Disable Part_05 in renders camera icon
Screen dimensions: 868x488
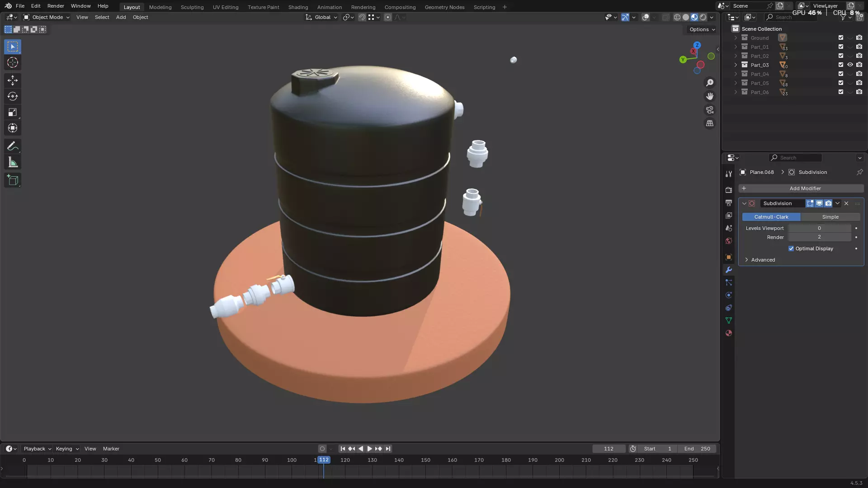[x=859, y=83]
